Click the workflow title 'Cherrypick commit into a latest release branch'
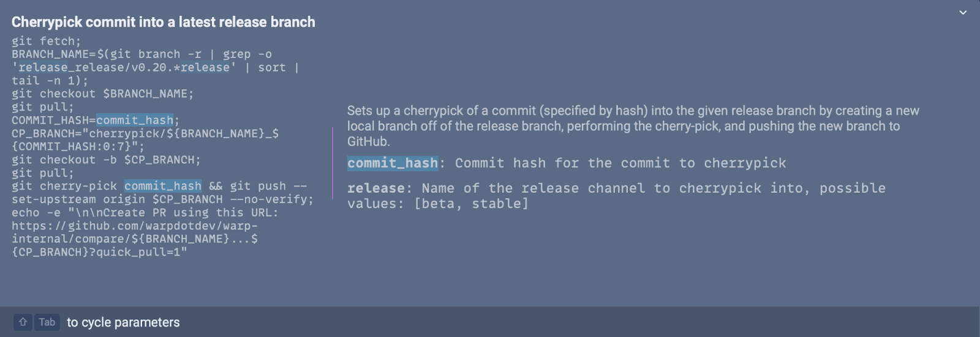 163,22
